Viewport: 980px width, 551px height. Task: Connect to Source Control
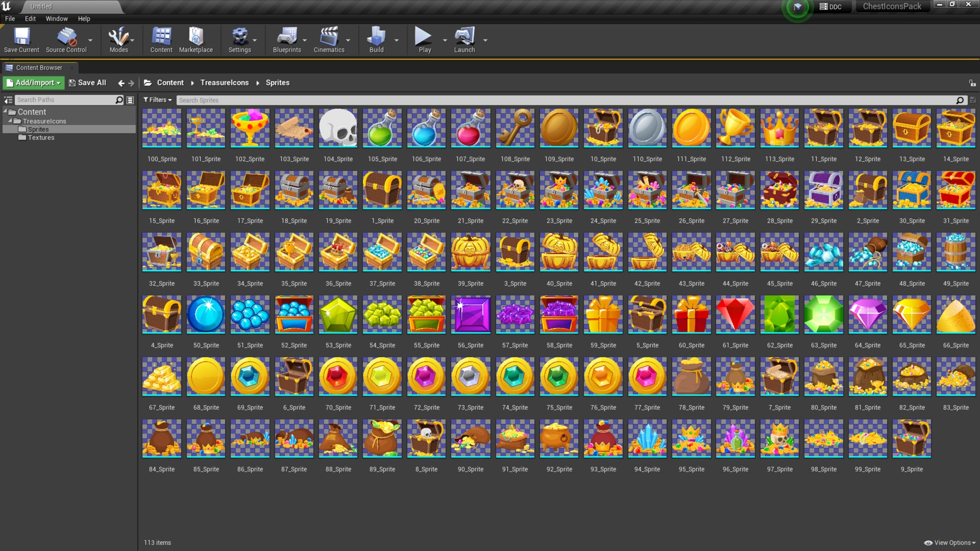[66, 36]
